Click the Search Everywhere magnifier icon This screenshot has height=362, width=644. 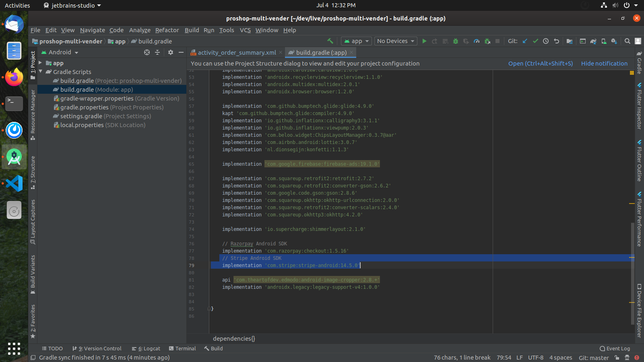coord(627,41)
